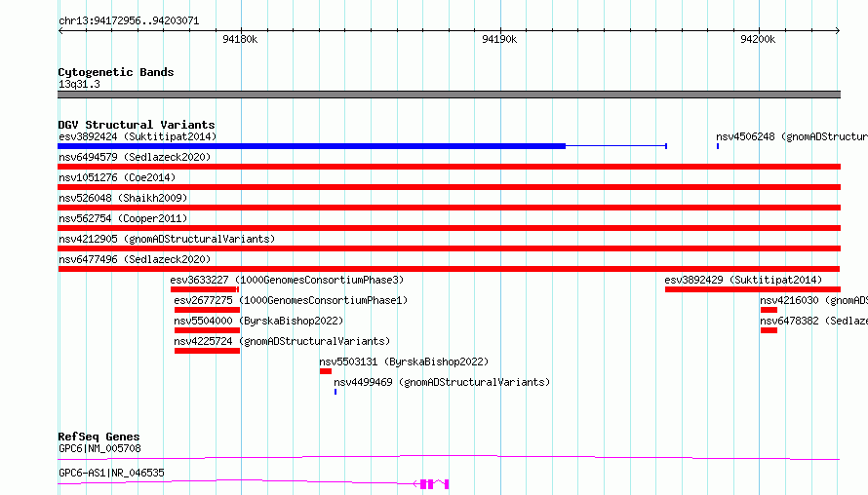The image size is (868, 495).
Task: Select the red bar under nsv562754
Action: [x=449, y=228]
